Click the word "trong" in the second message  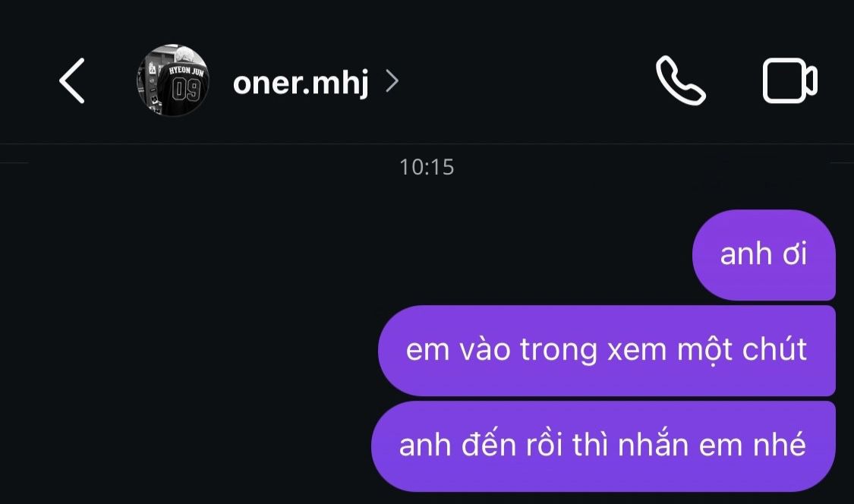coord(559,351)
